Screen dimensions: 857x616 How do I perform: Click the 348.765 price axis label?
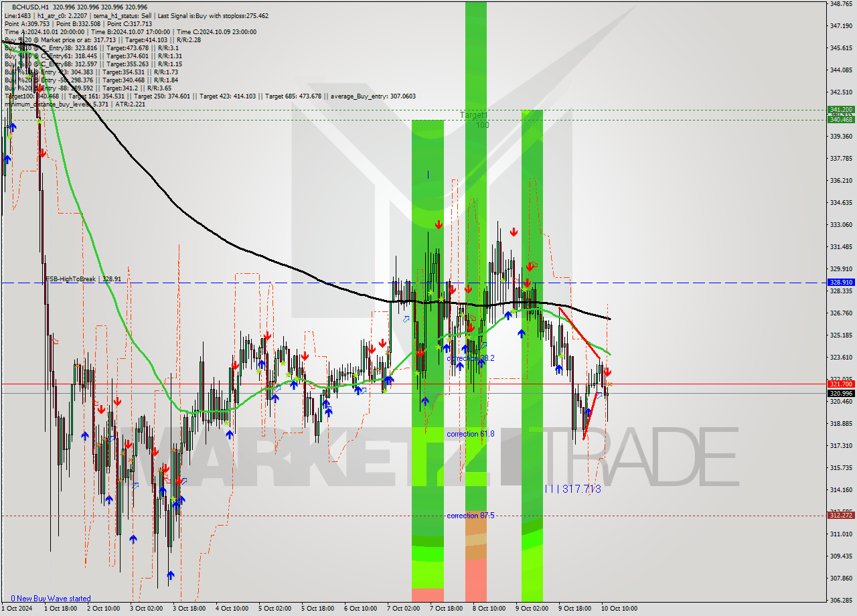point(841,4)
